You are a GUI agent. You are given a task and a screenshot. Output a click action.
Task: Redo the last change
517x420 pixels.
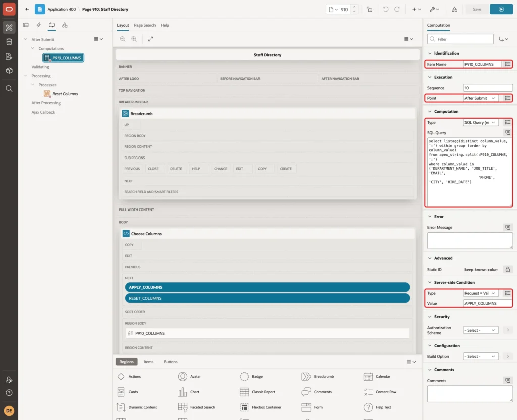pos(397,9)
